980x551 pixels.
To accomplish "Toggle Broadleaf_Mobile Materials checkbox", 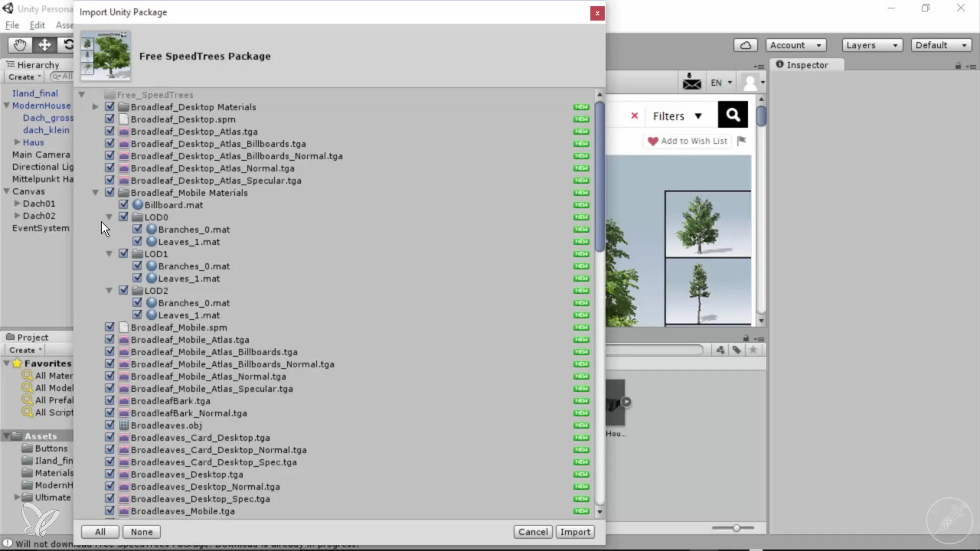I will (110, 192).
